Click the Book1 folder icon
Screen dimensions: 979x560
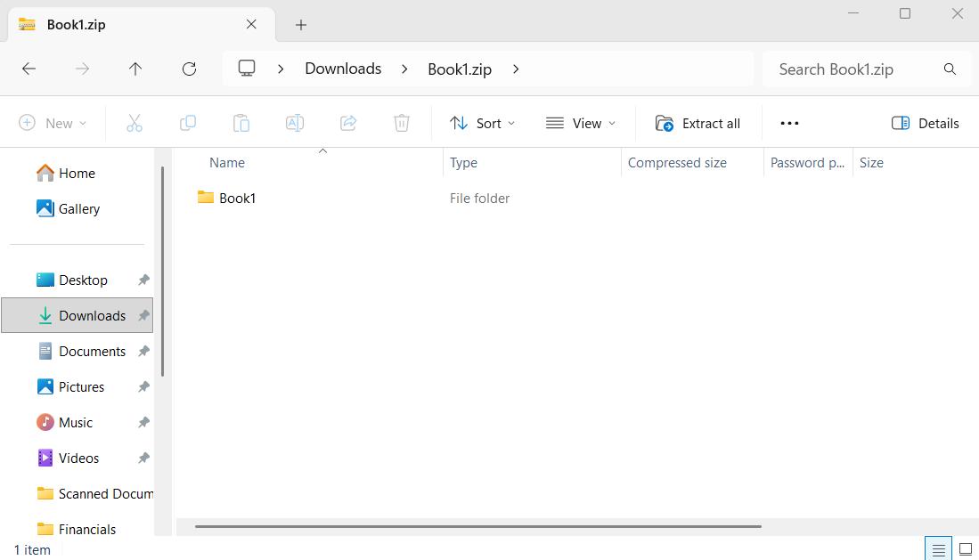point(206,198)
